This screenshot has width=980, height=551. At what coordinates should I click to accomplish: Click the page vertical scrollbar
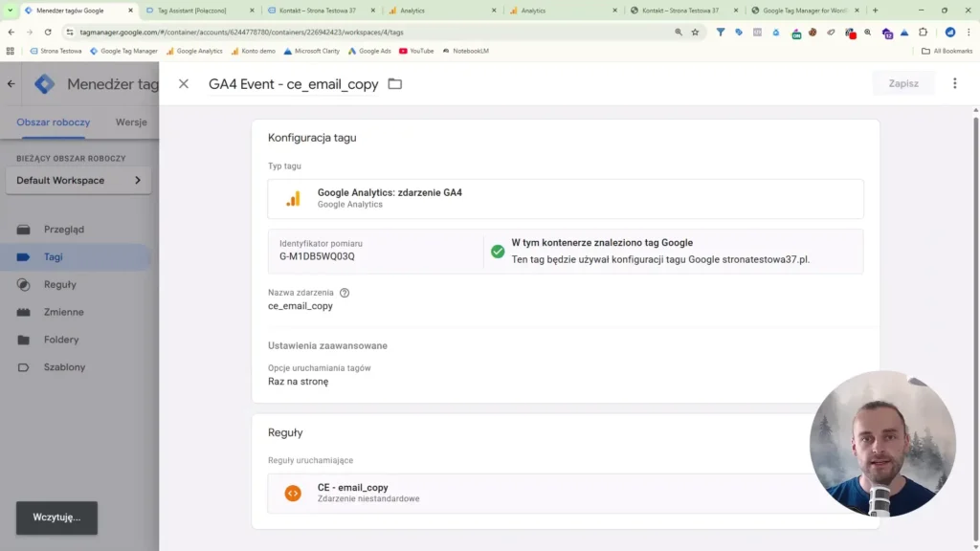click(x=975, y=328)
